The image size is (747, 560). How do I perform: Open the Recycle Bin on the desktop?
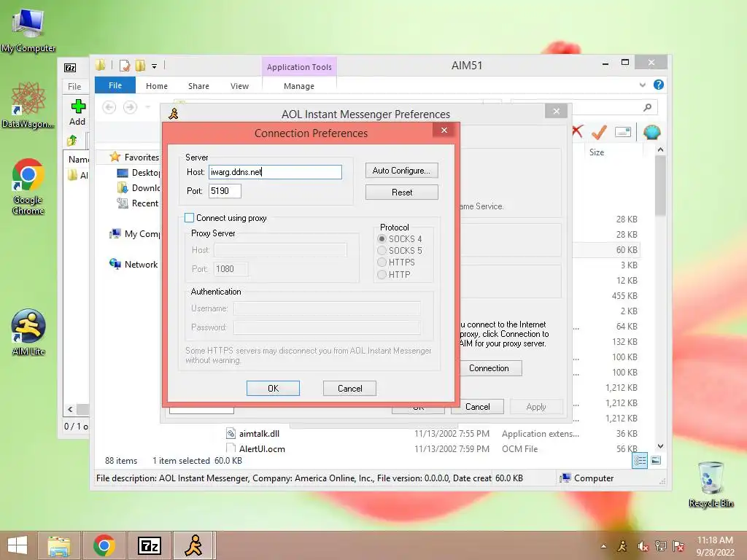click(x=711, y=485)
